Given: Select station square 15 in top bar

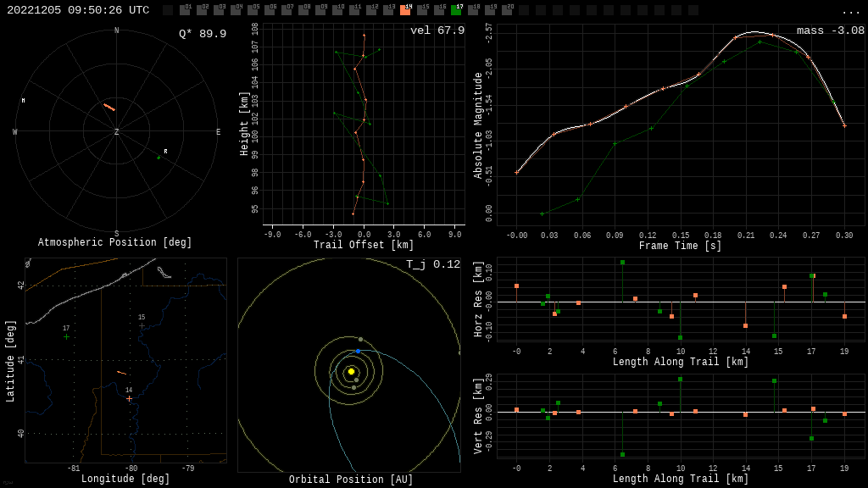Looking at the screenshot, I should (422, 10).
